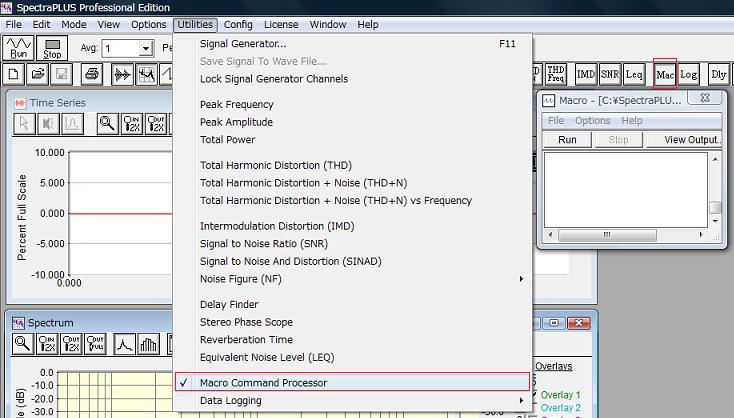Choose Total Harmonic Distortion (THD)
Image resolution: width=734 pixels, height=418 pixels.
tap(352, 165)
